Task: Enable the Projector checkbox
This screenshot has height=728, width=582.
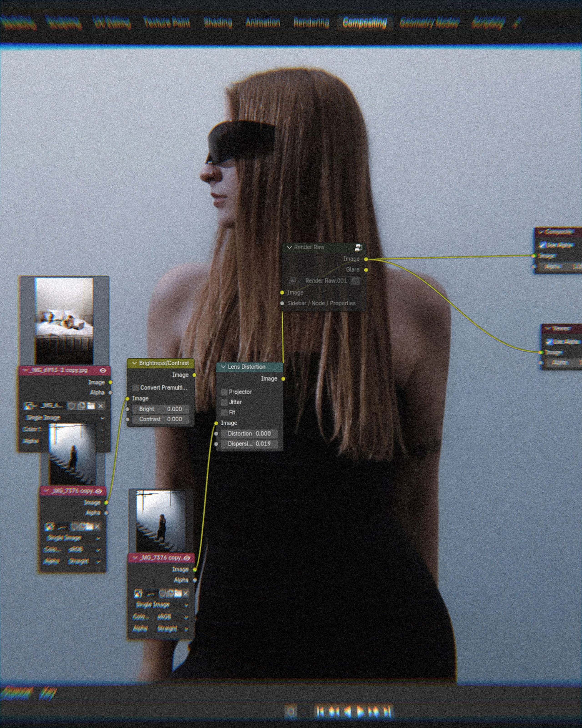Action: [224, 392]
